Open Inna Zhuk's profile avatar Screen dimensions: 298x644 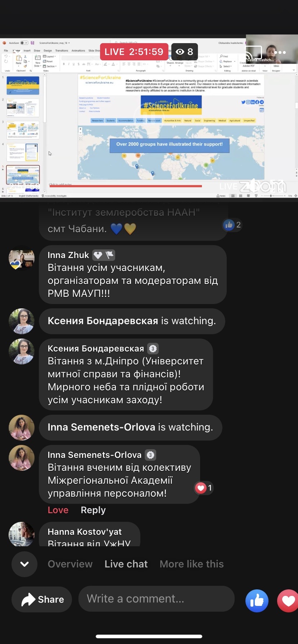tap(22, 258)
